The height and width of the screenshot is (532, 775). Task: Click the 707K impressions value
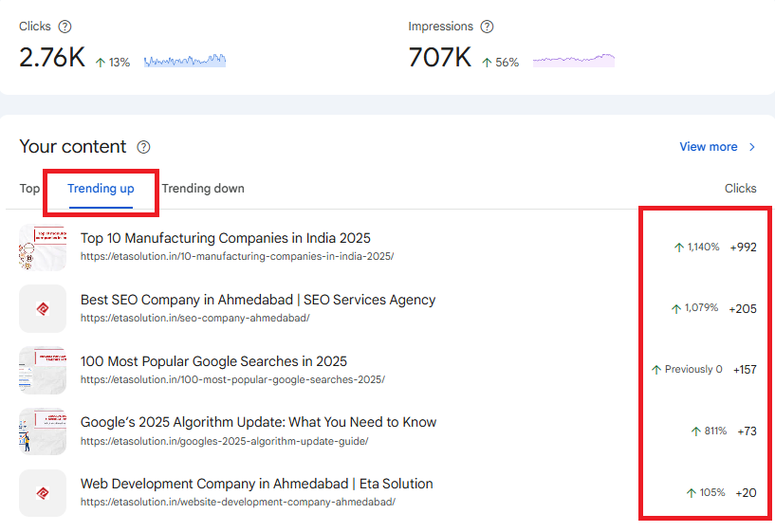pyautogui.click(x=440, y=57)
